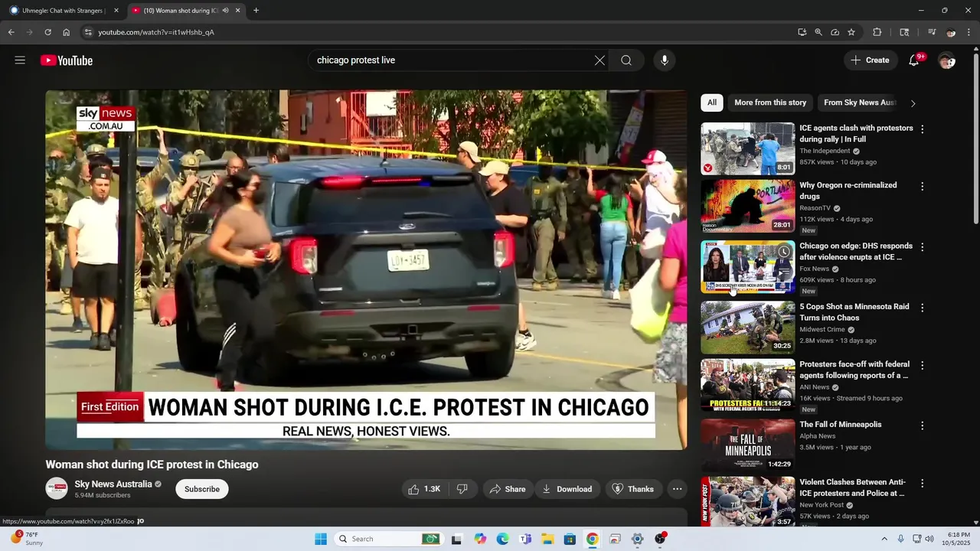Go back with the browser back arrow

tap(11, 32)
